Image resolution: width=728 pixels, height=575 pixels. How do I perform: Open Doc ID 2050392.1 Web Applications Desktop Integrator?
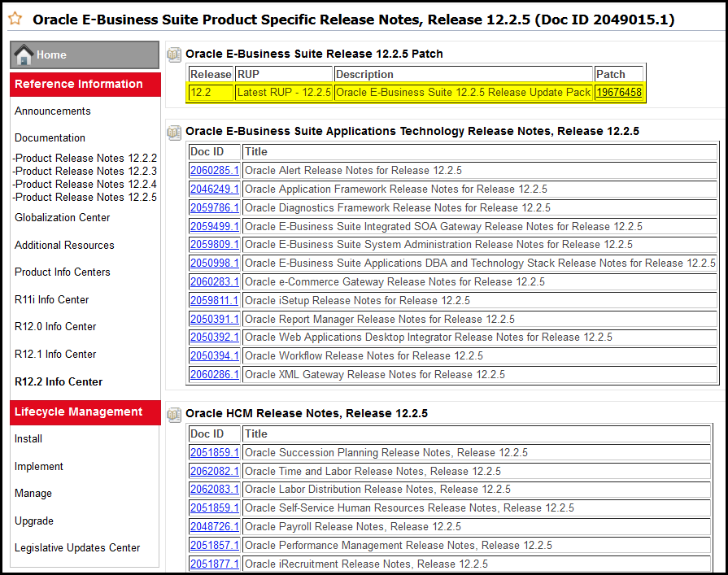coord(215,337)
